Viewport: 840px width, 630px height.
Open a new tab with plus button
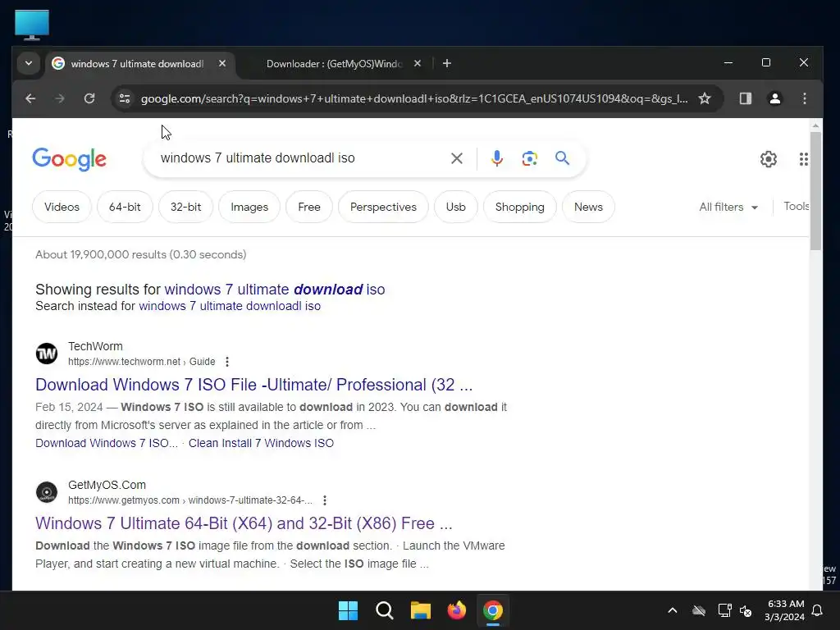(x=447, y=64)
